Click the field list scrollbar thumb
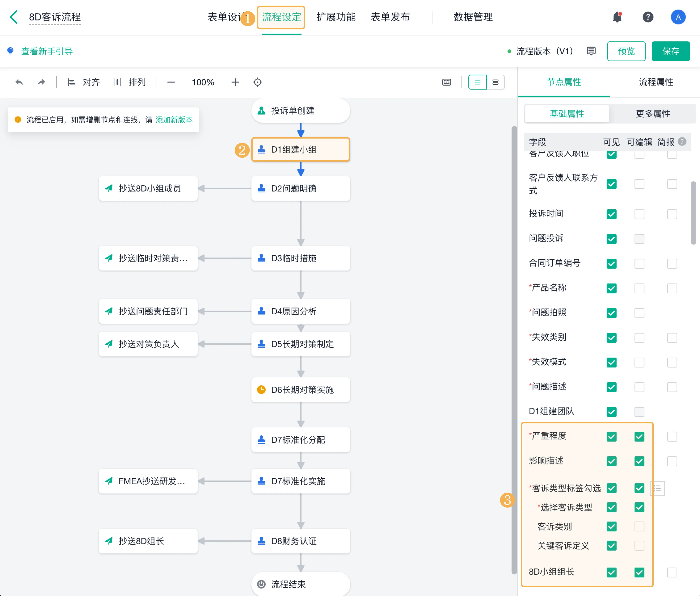 (x=693, y=213)
